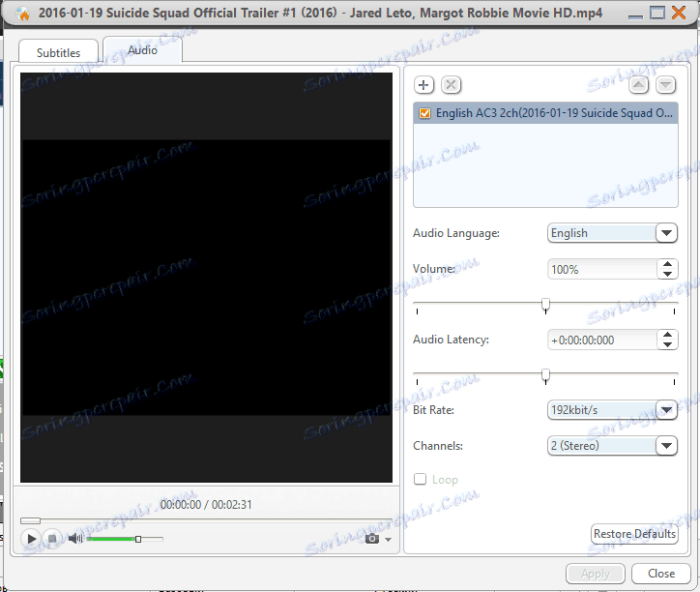
Task: Select the English AC3 2ch track row
Action: click(545, 113)
